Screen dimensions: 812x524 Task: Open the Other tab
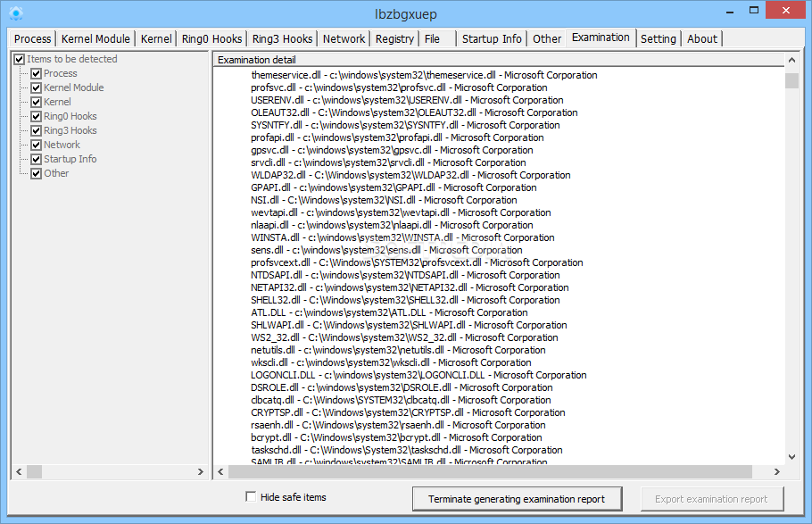click(x=547, y=39)
